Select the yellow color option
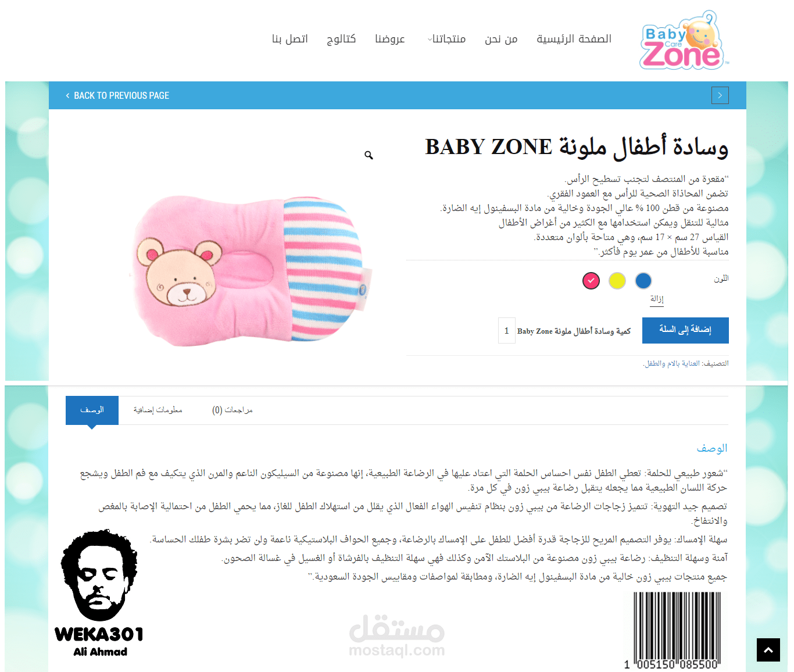794x672 pixels. coord(617,281)
